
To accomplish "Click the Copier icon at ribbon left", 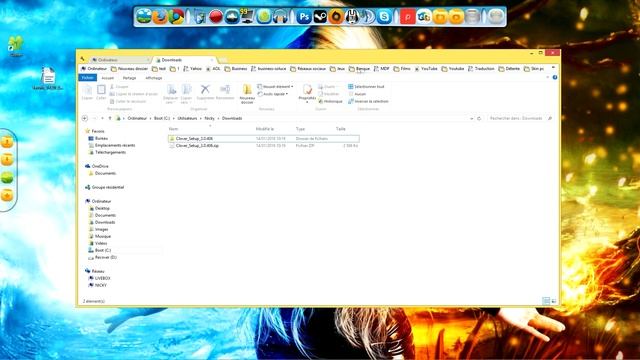I will 87,92.
